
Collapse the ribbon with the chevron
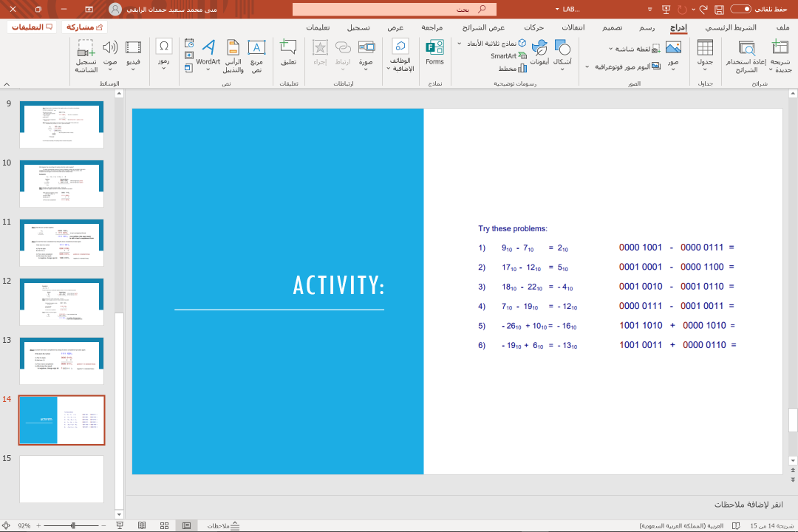pos(7,84)
